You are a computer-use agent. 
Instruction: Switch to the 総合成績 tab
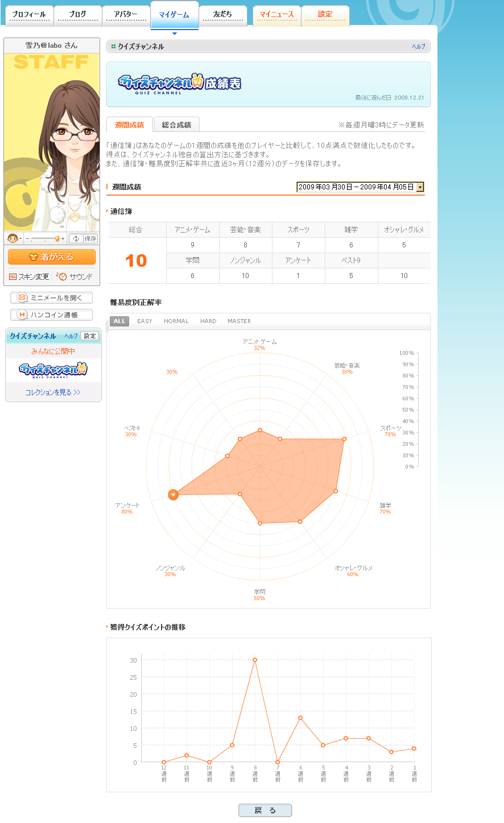pos(177,125)
